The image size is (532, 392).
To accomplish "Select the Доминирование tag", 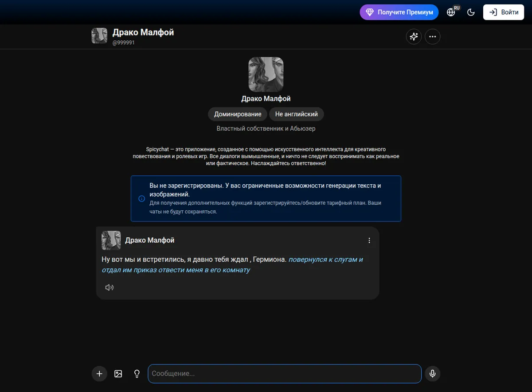I will pos(238,114).
